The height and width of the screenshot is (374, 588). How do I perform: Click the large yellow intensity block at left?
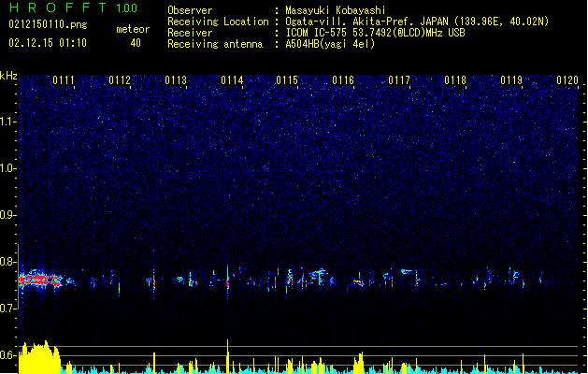(39, 357)
